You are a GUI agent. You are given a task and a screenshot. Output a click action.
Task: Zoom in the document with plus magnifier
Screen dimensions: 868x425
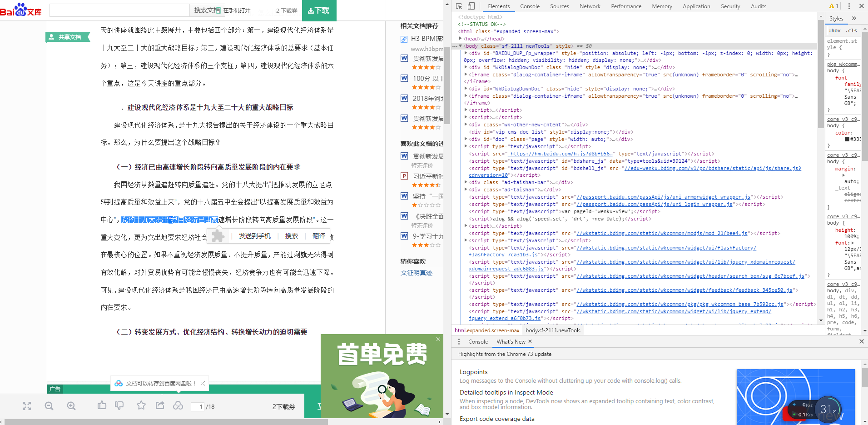[71, 406]
